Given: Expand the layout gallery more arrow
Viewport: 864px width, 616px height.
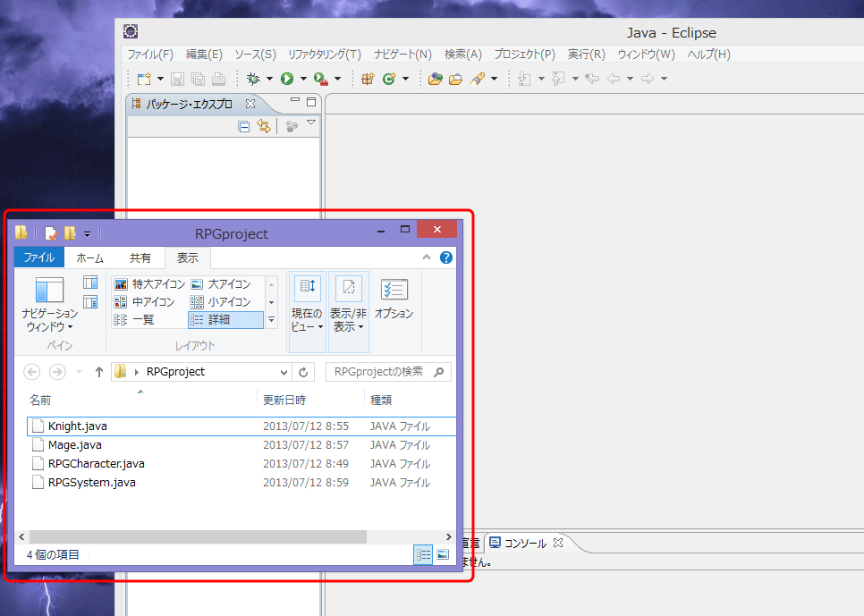Looking at the screenshot, I should [271, 319].
